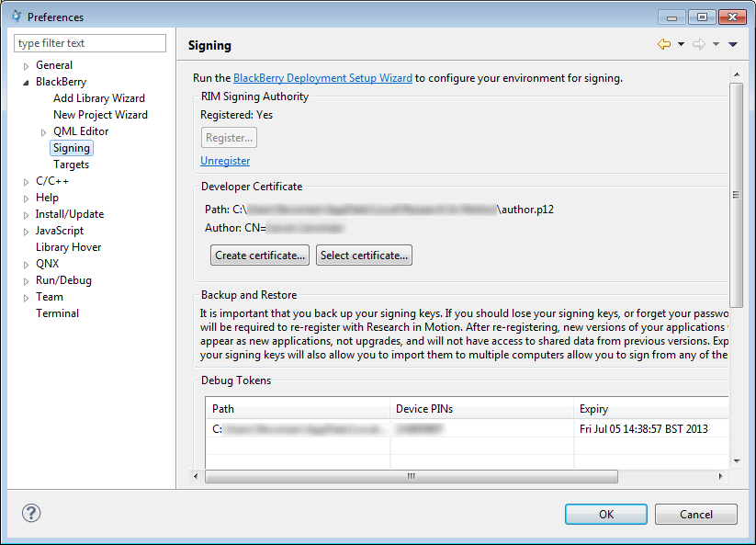Select QML Editor preferences

pos(81,131)
